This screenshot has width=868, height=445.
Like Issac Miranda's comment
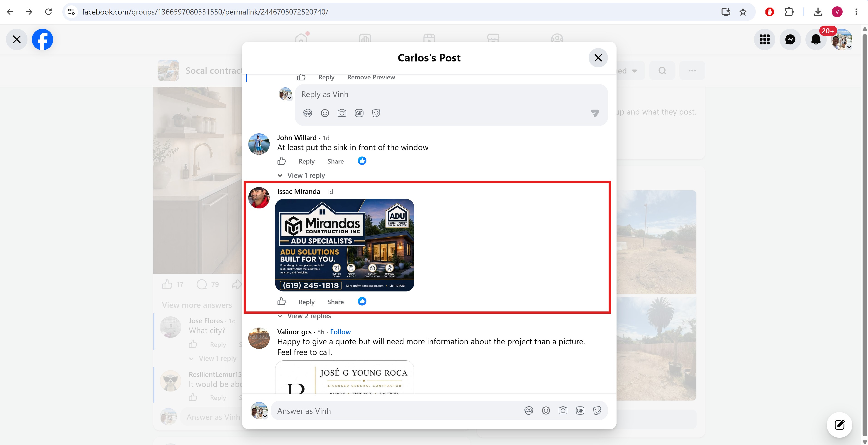[282, 302]
